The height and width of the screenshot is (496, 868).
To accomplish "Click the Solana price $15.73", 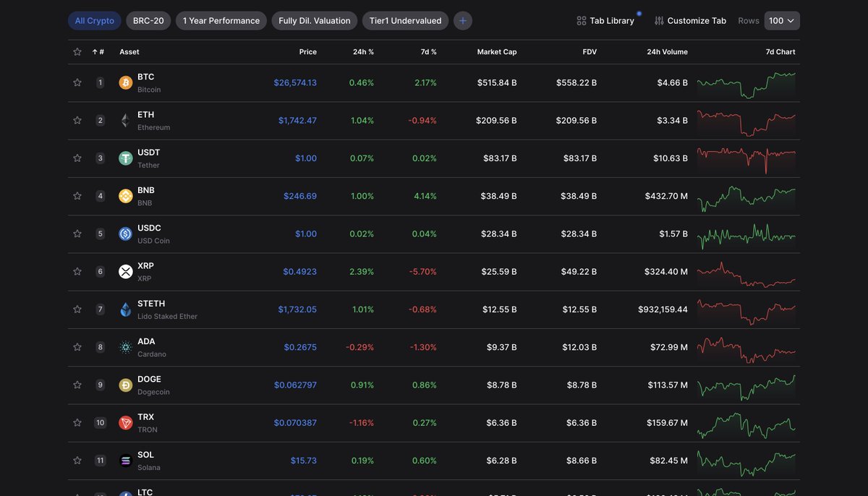I will tap(304, 461).
